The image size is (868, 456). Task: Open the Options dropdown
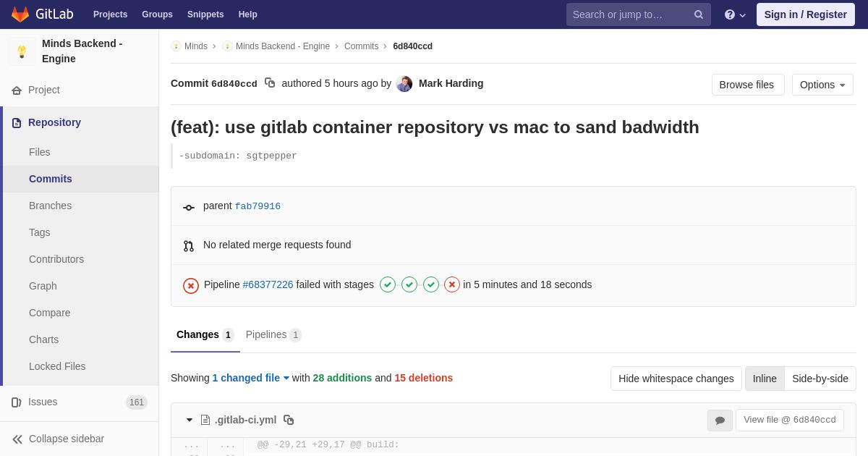tap(822, 85)
